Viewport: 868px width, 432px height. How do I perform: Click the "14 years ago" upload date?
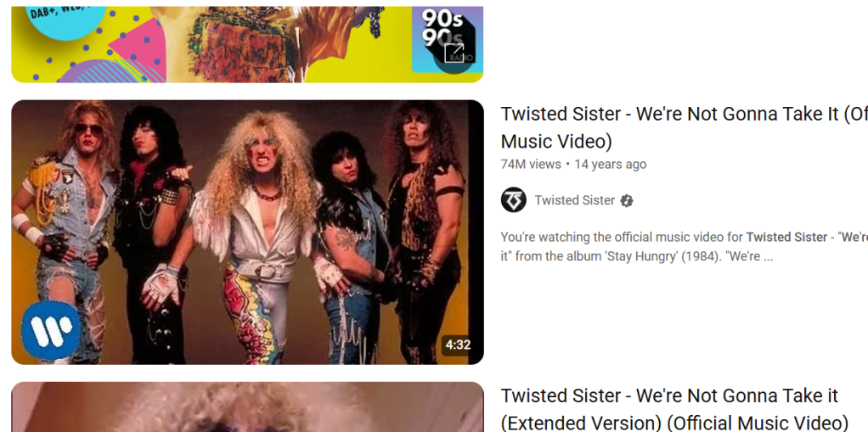click(611, 165)
